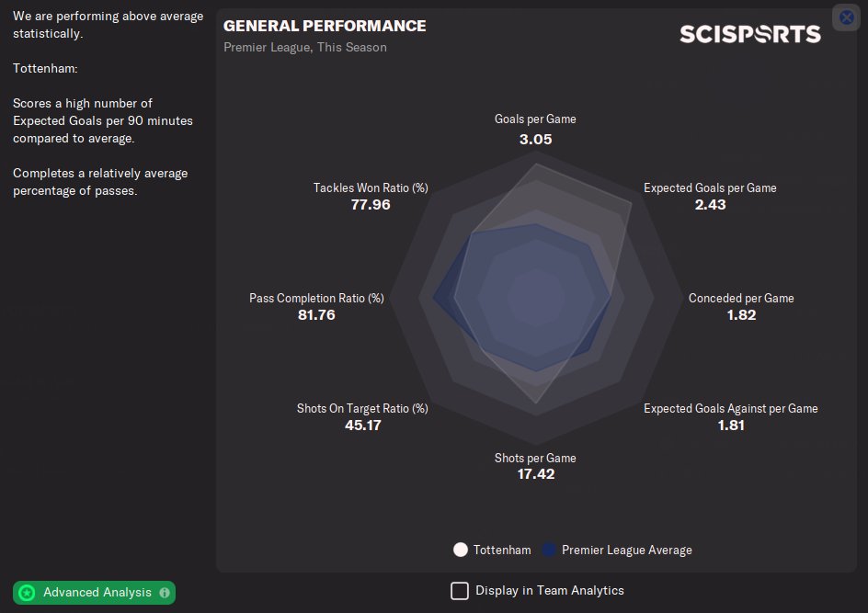Select the Shots per Game label
The width and height of the screenshot is (868, 613).
tap(535, 458)
